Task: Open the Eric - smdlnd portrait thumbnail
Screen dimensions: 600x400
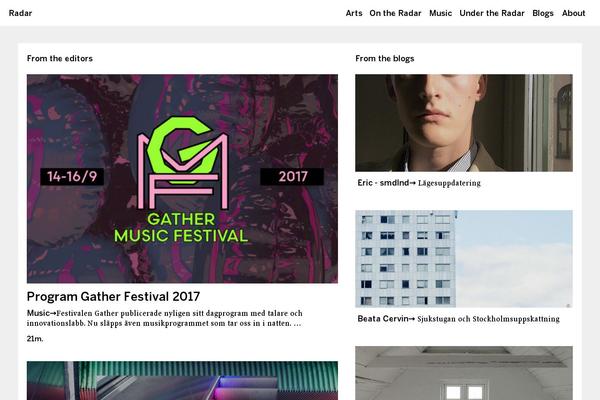Action: tap(464, 123)
